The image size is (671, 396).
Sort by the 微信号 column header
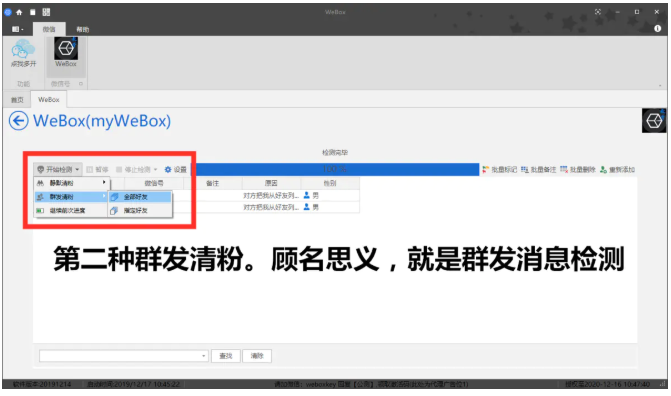(154, 183)
